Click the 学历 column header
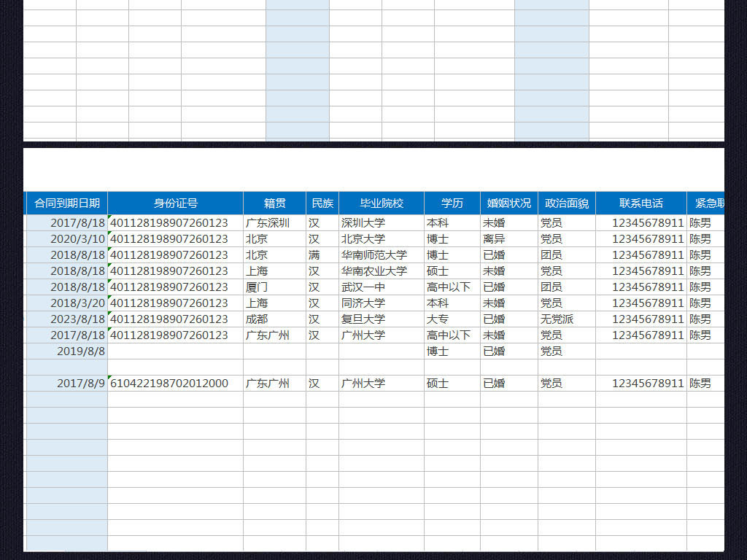 point(452,203)
